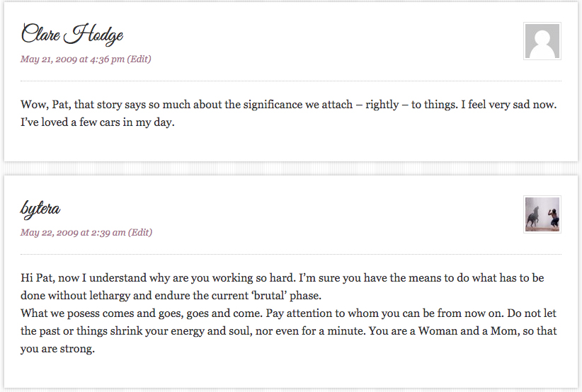
Task: Click the phrase "I feel very sad now."
Action: (509, 105)
